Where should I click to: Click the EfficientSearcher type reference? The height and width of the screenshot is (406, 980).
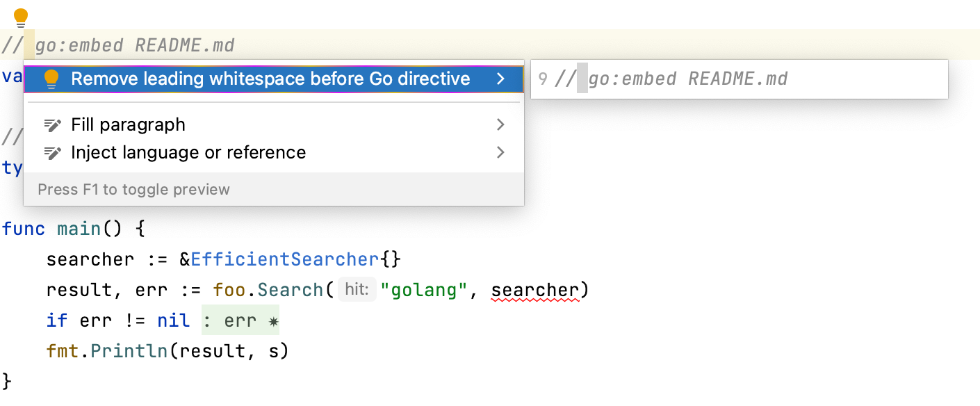click(x=285, y=259)
